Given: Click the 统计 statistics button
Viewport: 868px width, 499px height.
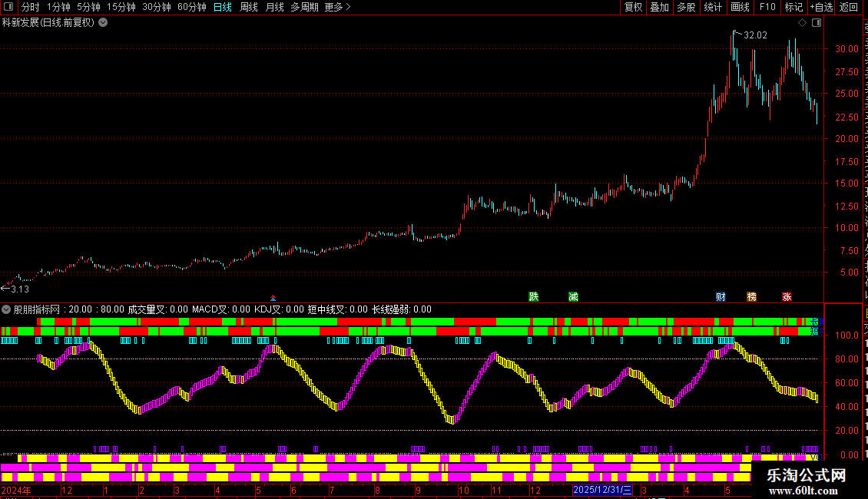Looking at the screenshot, I should pos(712,7).
